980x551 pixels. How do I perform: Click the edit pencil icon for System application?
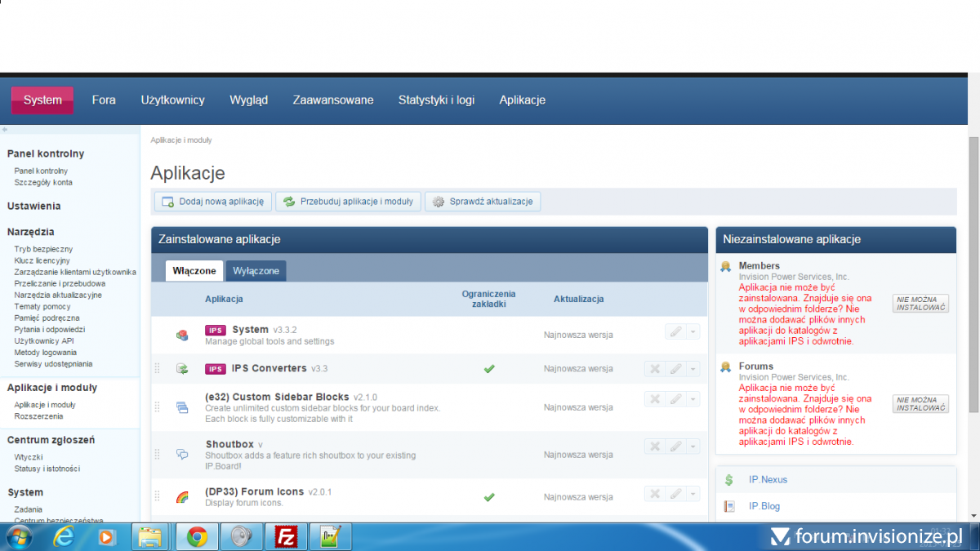[675, 331]
